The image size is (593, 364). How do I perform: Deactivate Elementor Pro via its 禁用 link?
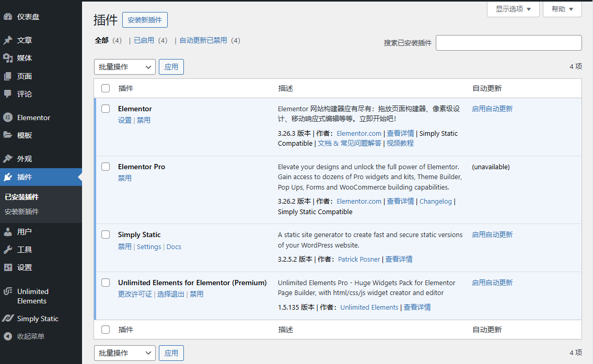125,178
